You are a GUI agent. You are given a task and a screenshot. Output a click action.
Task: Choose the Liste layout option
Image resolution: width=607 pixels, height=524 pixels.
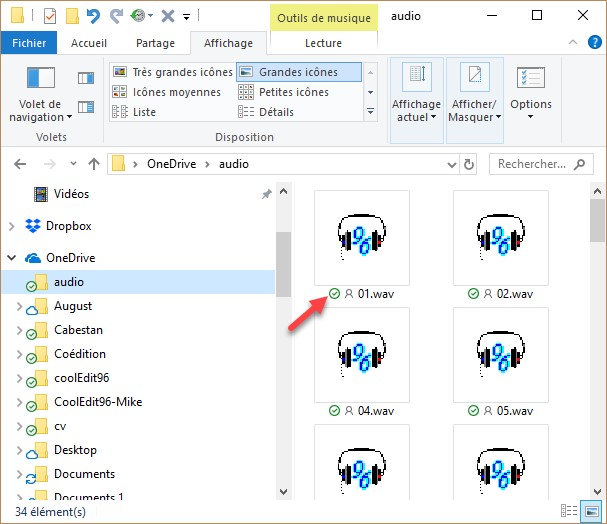point(143,112)
